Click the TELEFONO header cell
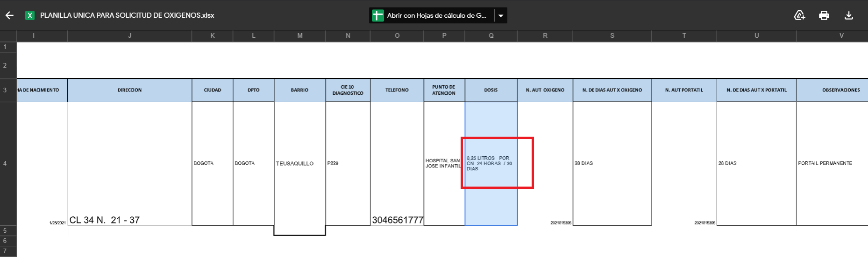Viewport: 868px width, 257px height. click(x=397, y=90)
